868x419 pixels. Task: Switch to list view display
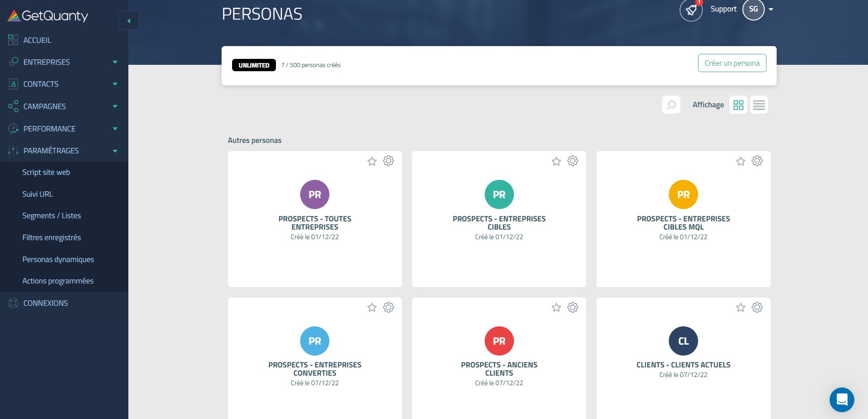[x=759, y=105]
